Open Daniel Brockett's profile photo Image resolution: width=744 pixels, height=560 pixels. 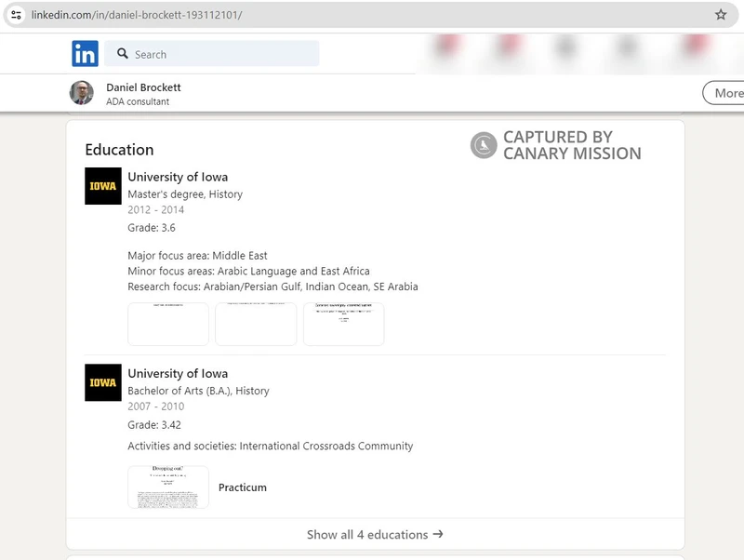coord(82,92)
